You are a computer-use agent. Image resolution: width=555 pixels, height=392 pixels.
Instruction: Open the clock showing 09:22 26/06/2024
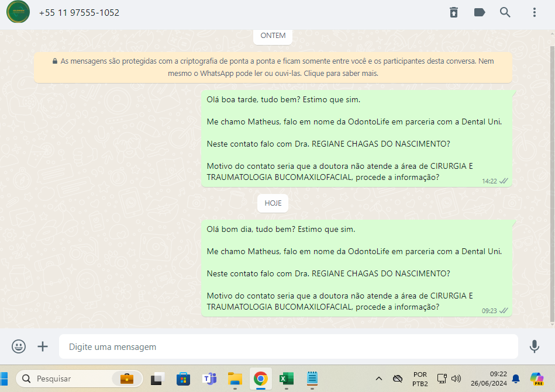point(488,379)
